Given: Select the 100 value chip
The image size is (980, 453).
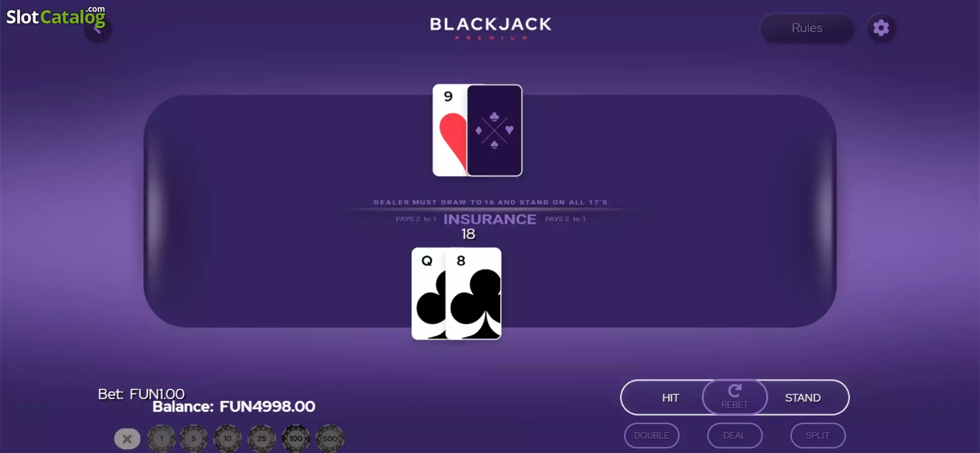Looking at the screenshot, I should pos(296,438).
